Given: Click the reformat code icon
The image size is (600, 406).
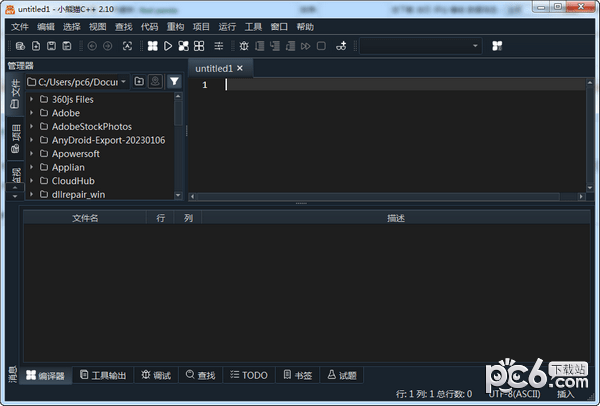Looking at the screenshot, I should pyautogui.click(x=127, y=46).
